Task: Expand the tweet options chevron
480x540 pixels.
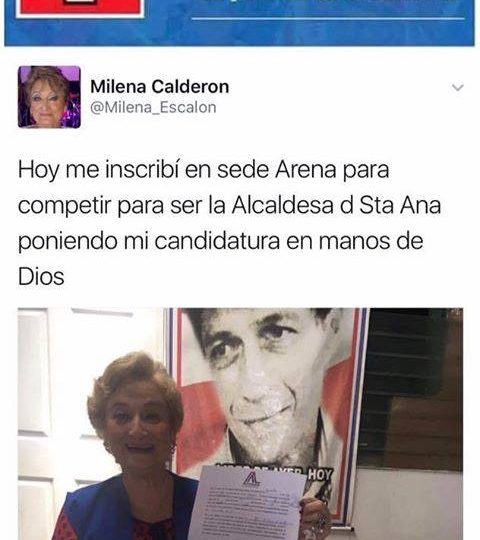Action: pos(458,87)
